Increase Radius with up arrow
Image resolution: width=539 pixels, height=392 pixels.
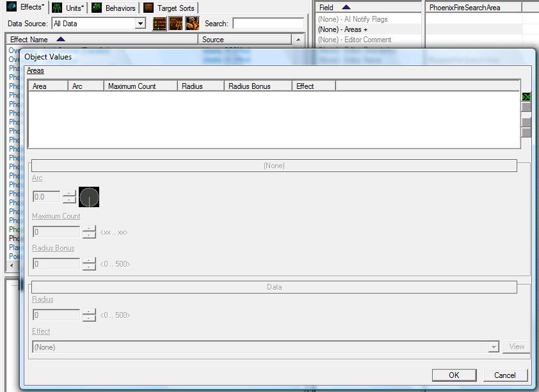89,311
